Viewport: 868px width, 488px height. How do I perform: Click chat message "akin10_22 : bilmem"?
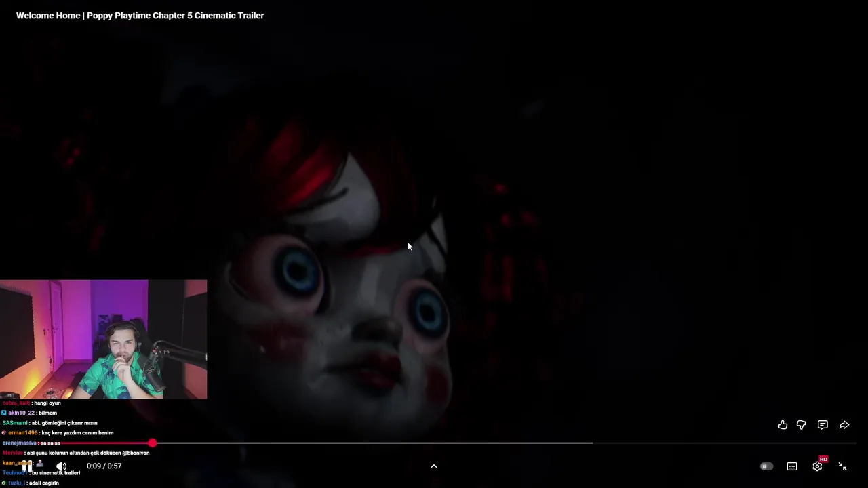[x=29, y=413]
